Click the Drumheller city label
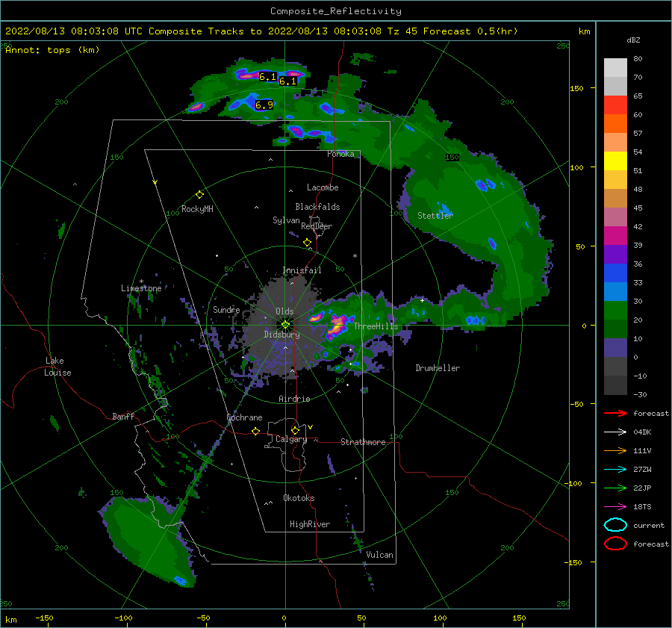 coord(438,368)
